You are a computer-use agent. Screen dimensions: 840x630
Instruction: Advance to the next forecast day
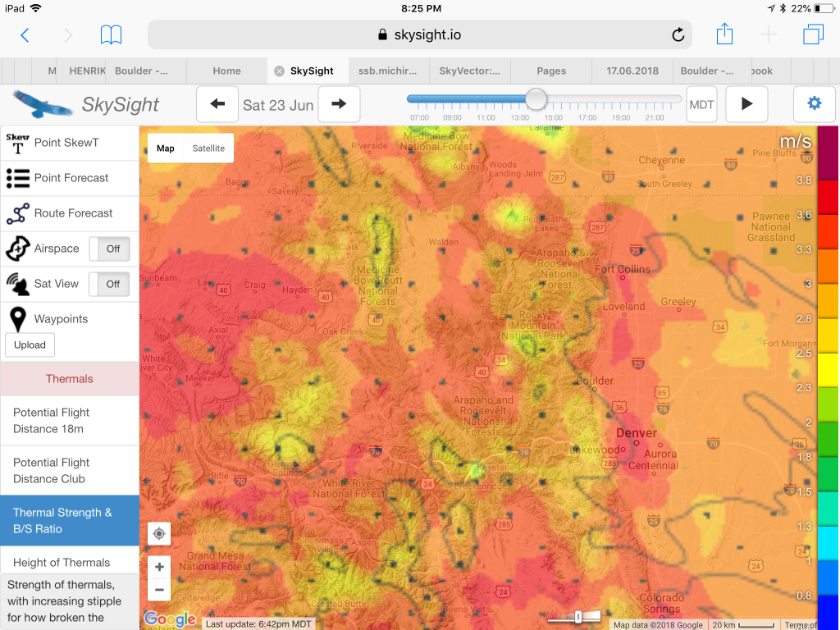coord(339,104)
